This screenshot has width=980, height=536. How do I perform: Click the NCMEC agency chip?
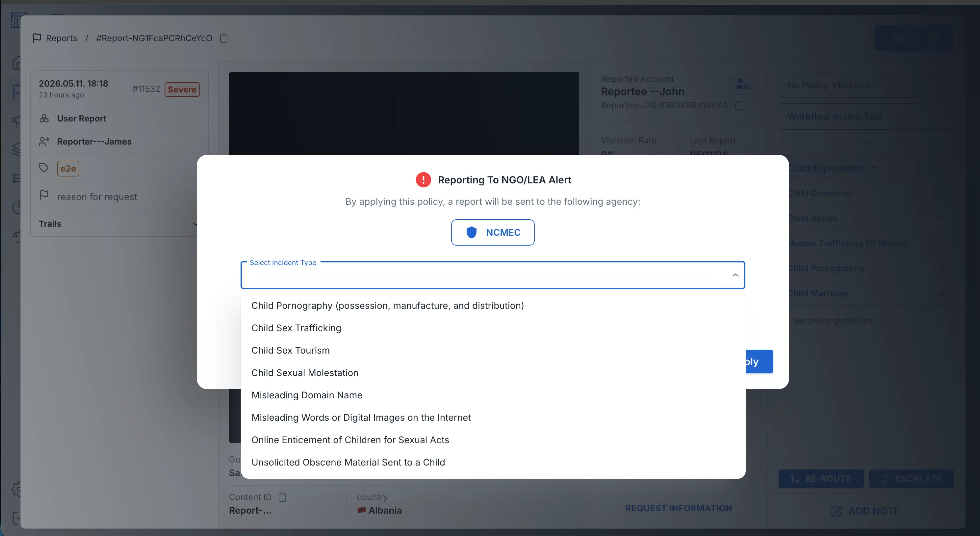493,232
